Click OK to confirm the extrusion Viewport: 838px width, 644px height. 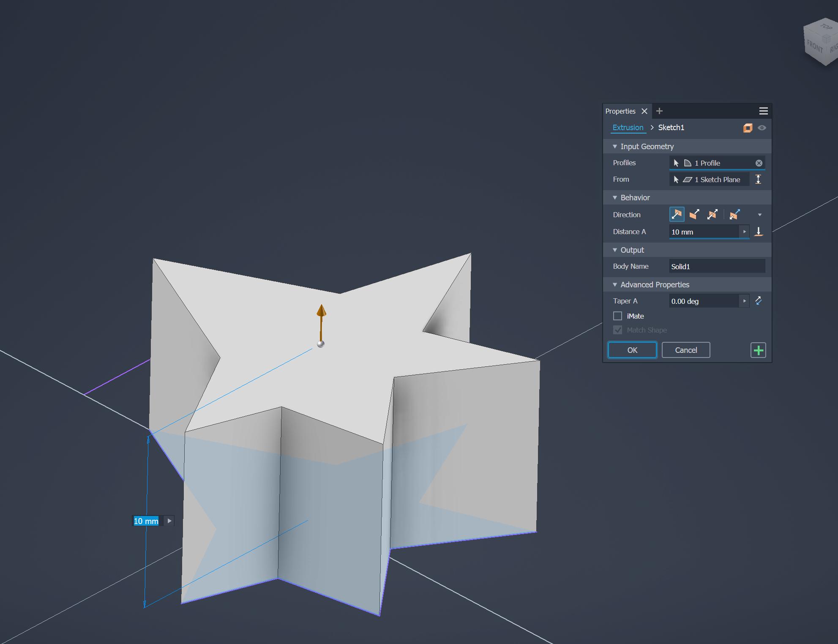[x=633, y=349]
